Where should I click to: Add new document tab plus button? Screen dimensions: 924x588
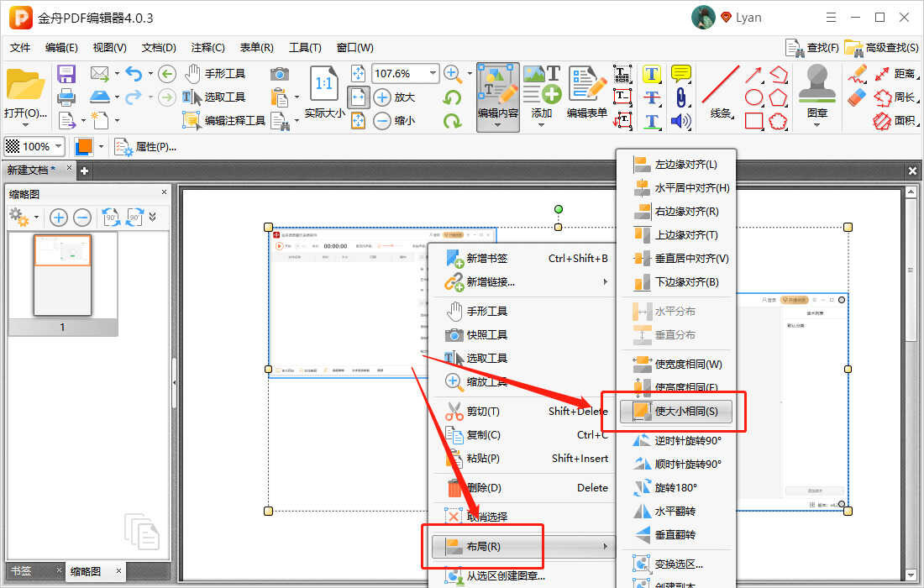point(84,171)
